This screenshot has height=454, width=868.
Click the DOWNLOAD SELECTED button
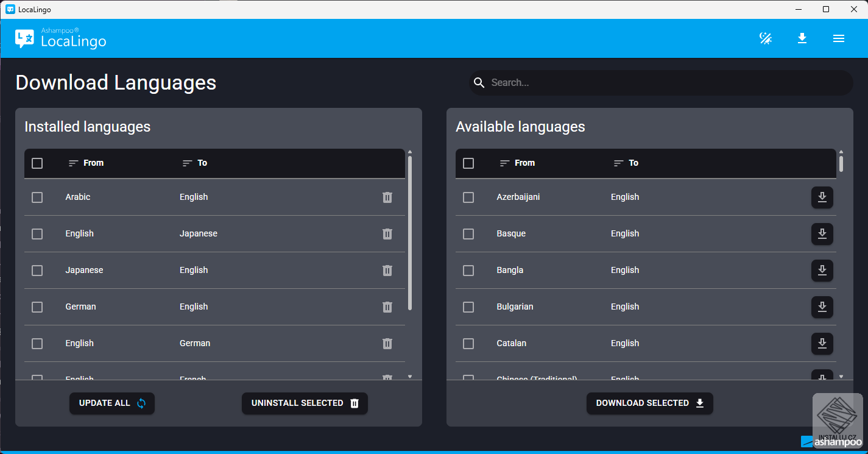pyautogui.click(x=649, y=403)
